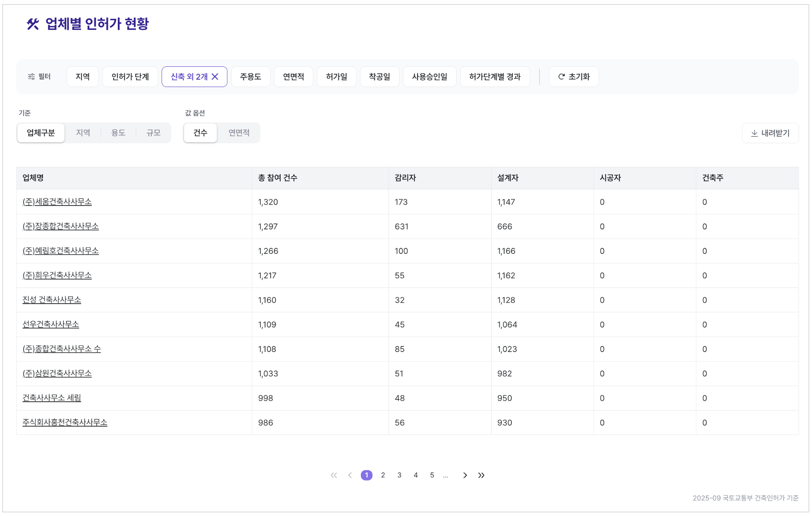Image resolution: width=812 pixels, height=516 pixels.
Task: Go to page 3 in pagination
Action: coord(399,475)
